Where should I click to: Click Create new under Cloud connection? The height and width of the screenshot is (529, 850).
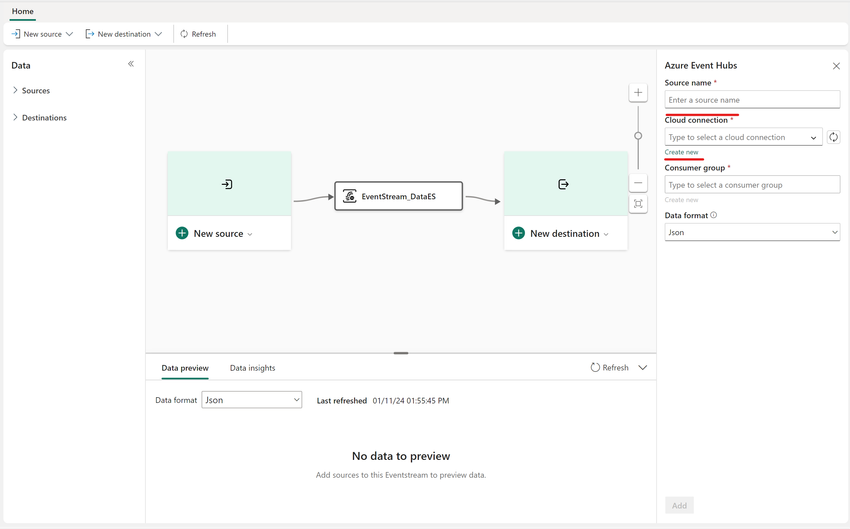pos(681,152)
